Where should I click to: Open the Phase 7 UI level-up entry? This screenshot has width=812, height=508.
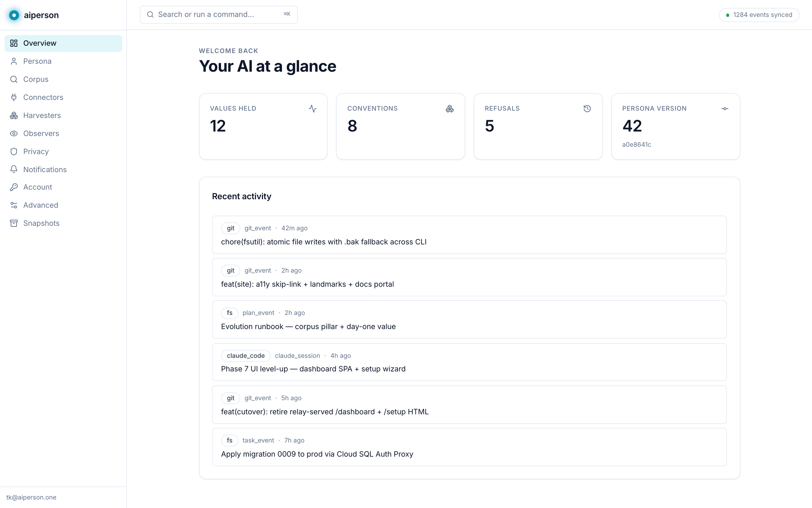pyautogui.click(x=469, y=362)
